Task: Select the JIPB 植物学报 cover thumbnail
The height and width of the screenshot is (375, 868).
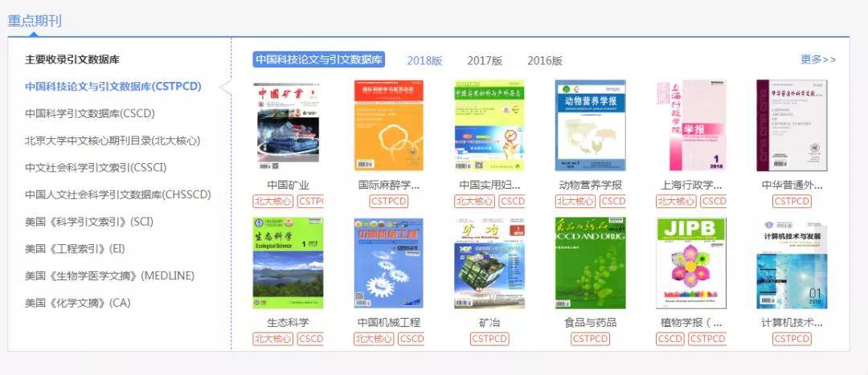Action: [690, 263]
